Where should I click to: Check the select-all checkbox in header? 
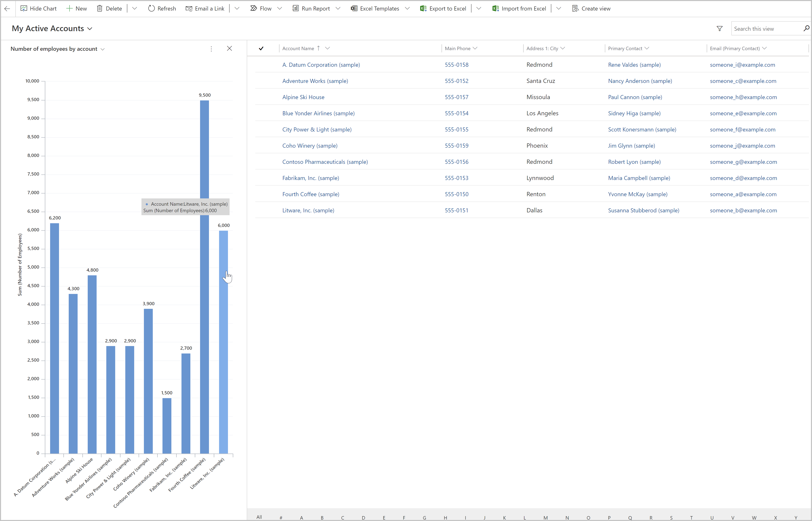click(x=261, y=48)
